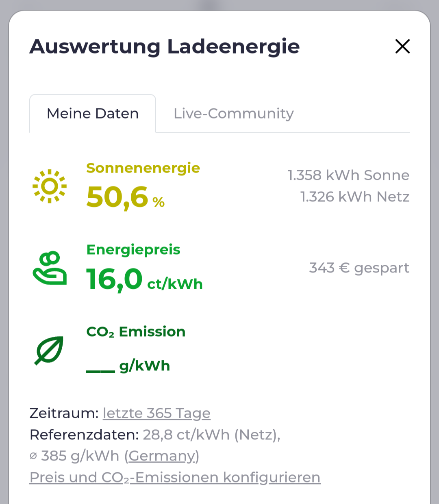Click the Sonnenenergie heading
This screenshot has width=439, height=504.
click(143, 168)
